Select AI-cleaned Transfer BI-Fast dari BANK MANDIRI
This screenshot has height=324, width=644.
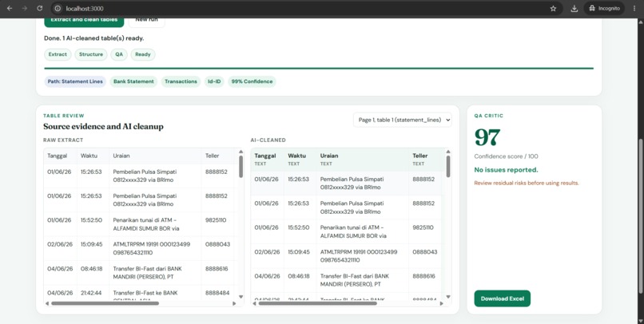[x=354, y=280]
